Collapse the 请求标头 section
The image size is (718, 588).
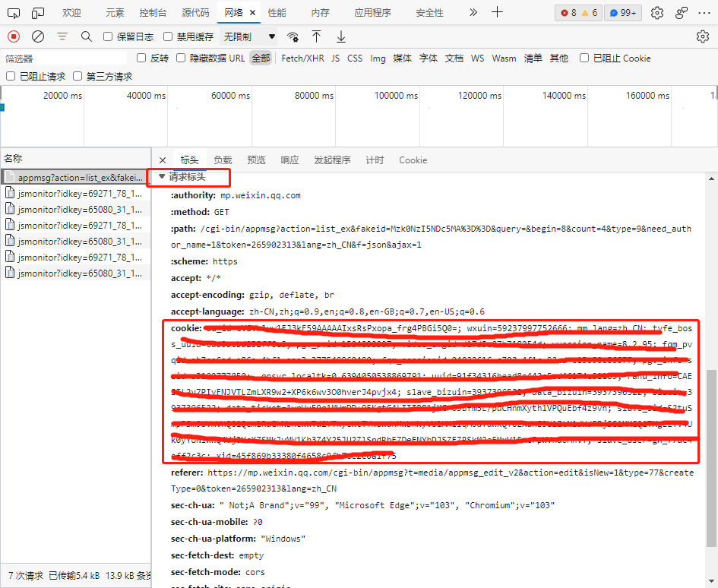coord(162,176)
